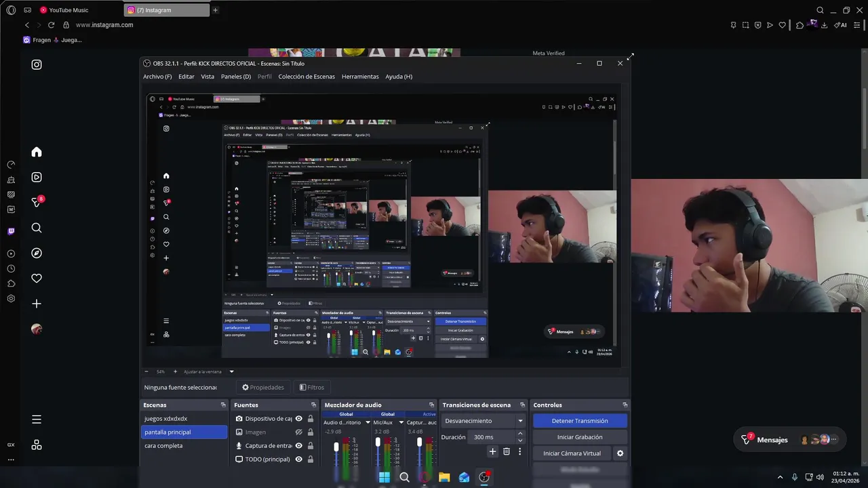Open Audio del escritorio mixer options arrow
Viewport: 868px width, 488px height.
click(368, 422)
